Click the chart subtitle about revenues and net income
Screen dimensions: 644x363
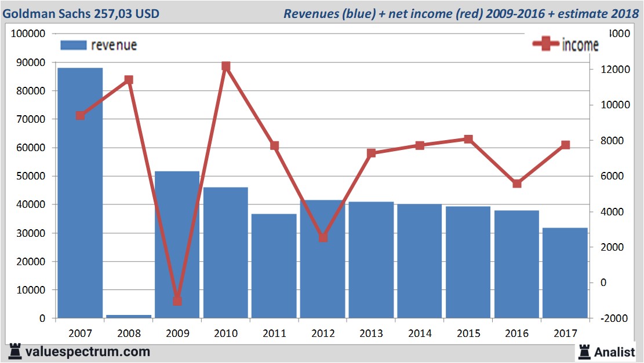tap(461, 13)
